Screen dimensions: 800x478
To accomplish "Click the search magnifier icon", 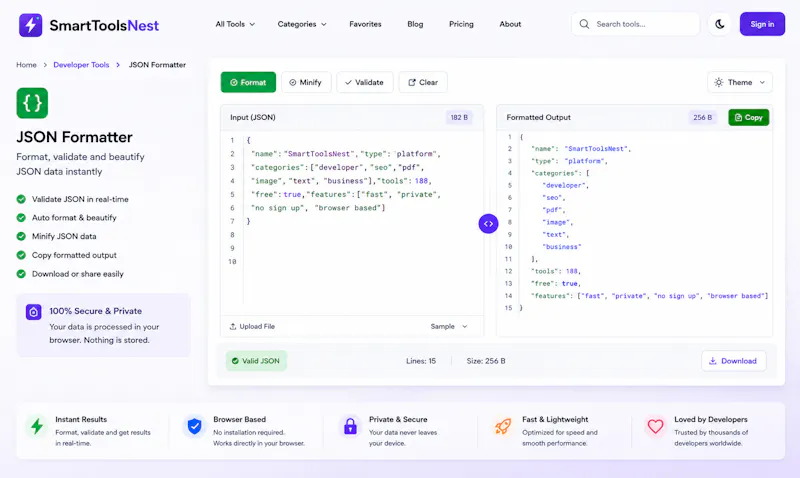I will click(x=584, y=24).
